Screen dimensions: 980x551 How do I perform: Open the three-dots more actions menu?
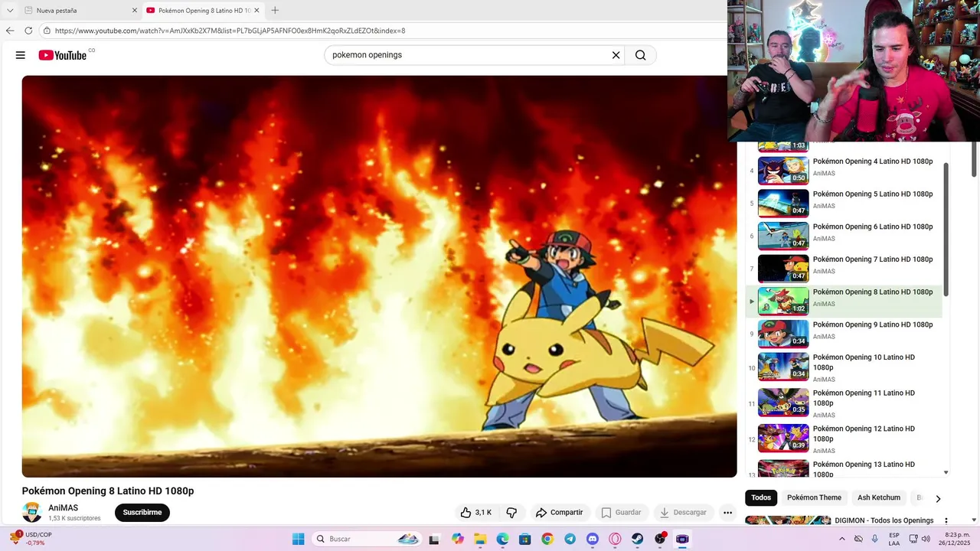pyautogui.click(x=727, y=513)
